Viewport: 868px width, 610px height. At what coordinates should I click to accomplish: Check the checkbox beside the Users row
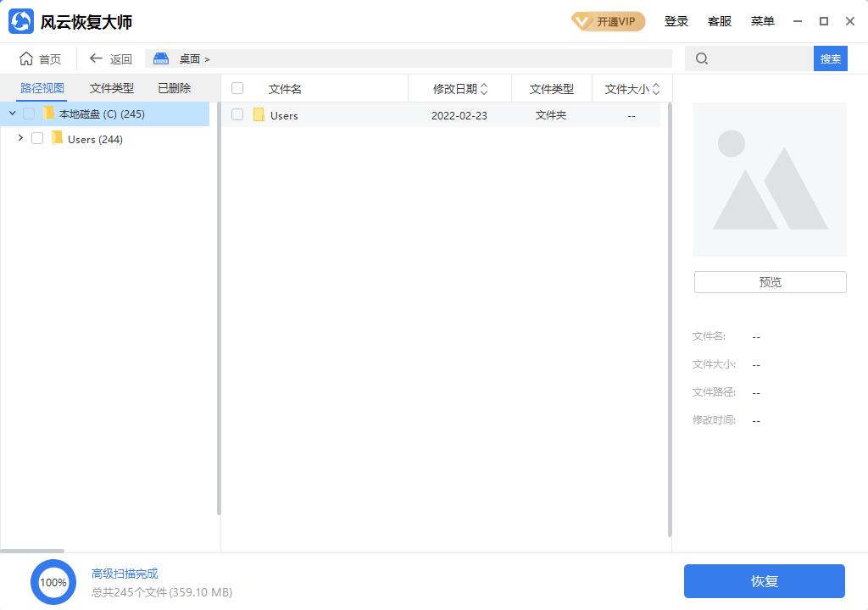click(237, 114)
